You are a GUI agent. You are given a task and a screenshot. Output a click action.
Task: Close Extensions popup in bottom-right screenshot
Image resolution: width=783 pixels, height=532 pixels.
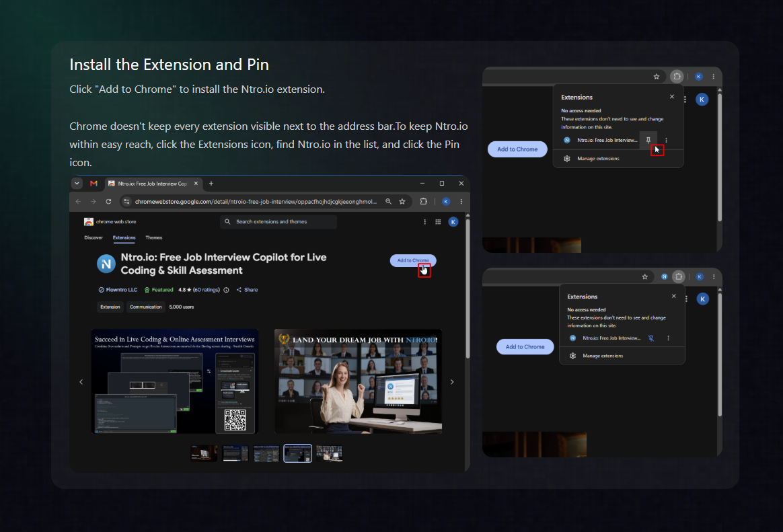tap(673, 296)
